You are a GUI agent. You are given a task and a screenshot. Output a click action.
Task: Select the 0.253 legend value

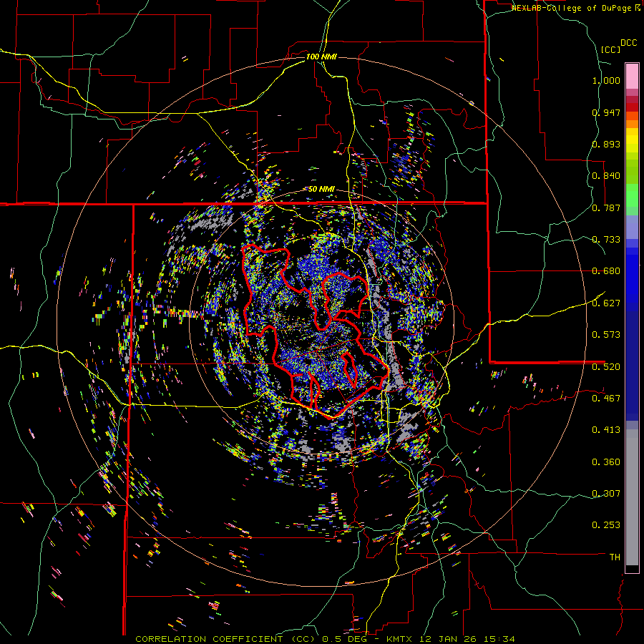pyautogui.click(x=606, y=525)
